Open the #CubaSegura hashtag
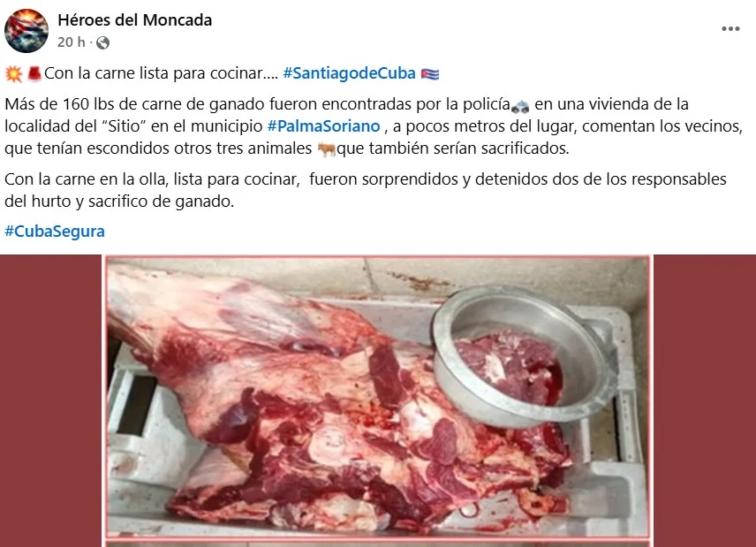The image size is (756, 547). pos(55,232)
